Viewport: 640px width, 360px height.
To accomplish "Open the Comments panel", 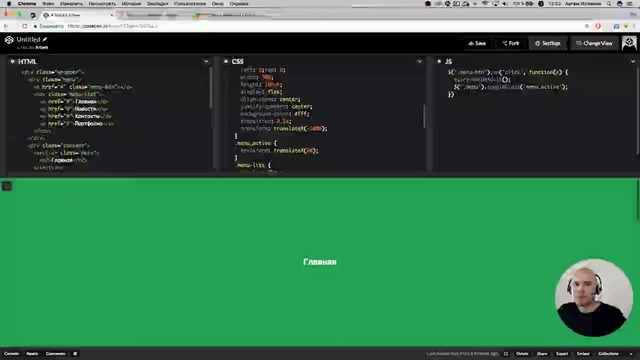I will 56,354.
